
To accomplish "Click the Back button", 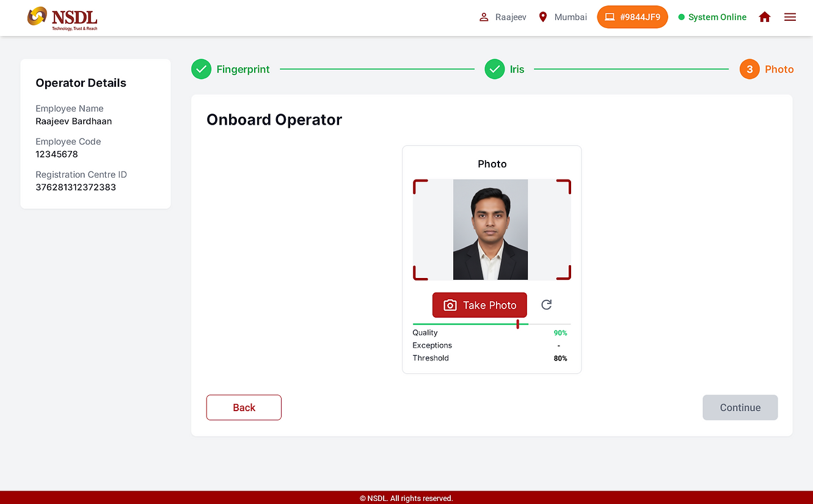I will (x=244, y=407).
